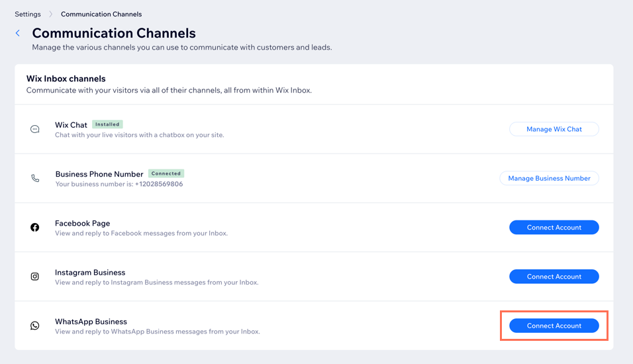
Task: Click the Wix Inbox channels heading
Action: point(66,79)
